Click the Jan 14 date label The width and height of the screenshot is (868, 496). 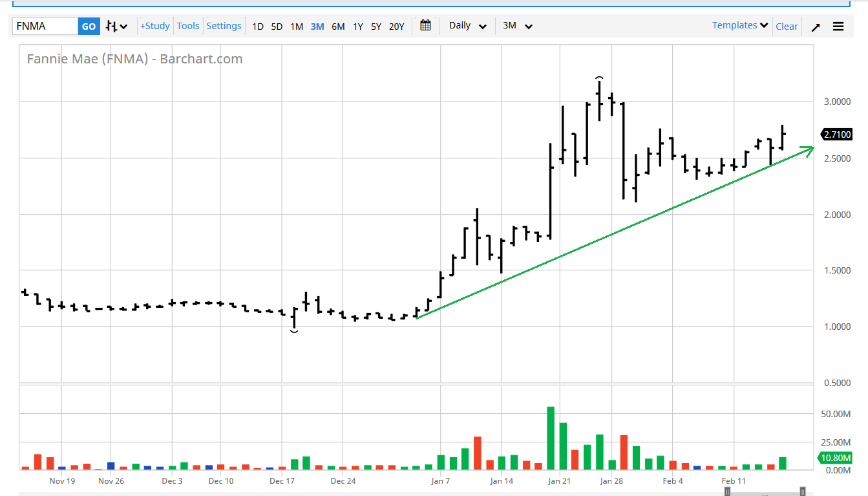502,481
